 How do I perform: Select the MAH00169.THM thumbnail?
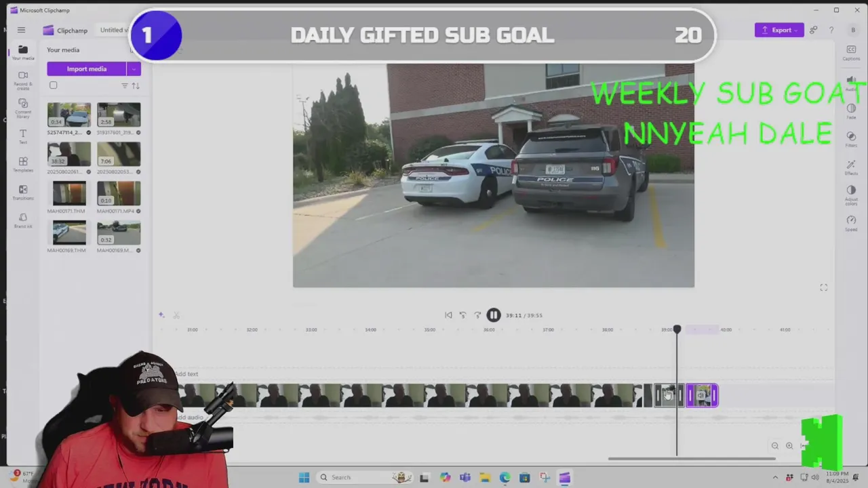[69, 232]
